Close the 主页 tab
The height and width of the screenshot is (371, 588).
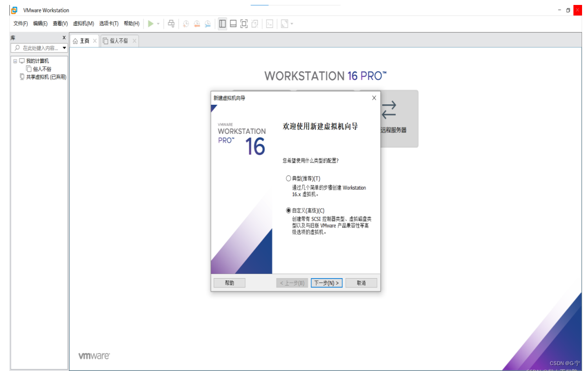(x=95, y=41)
